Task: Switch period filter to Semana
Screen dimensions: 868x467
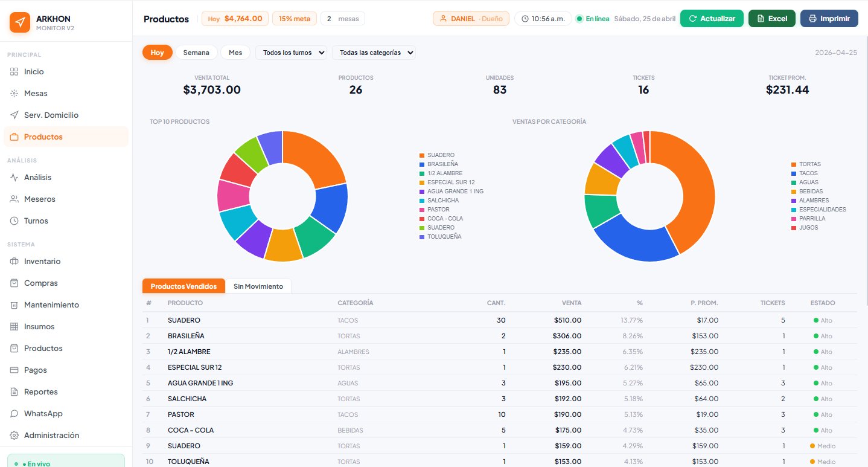Action: coord(196,53)
